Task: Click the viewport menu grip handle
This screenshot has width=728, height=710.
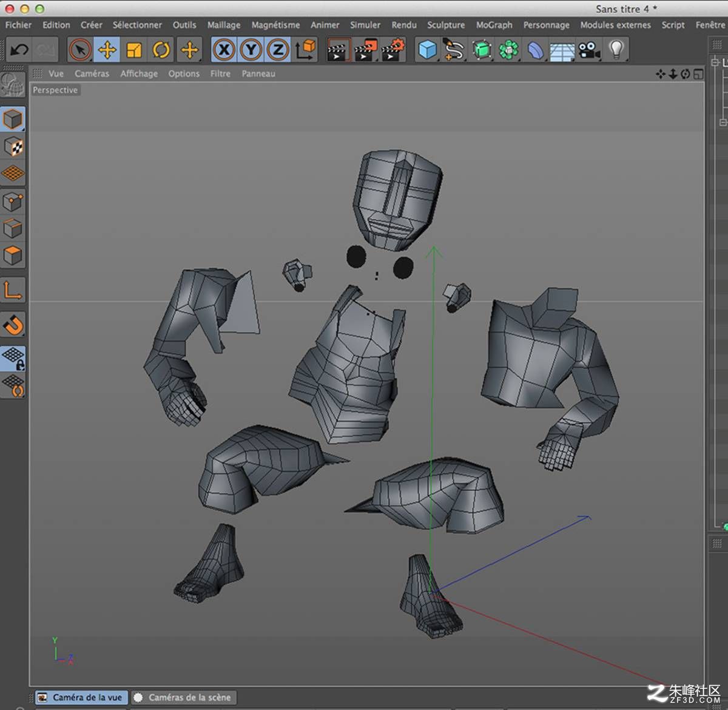Action: [37, 73]
